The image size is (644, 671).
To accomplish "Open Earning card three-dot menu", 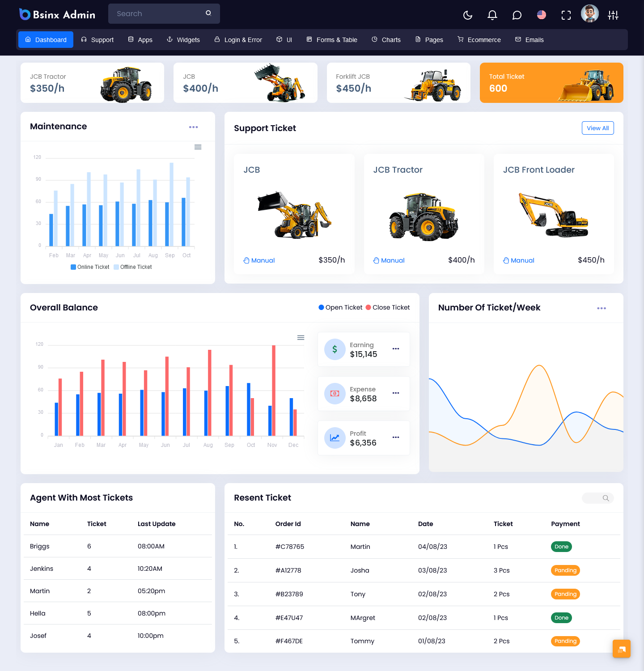I will 396,348.
